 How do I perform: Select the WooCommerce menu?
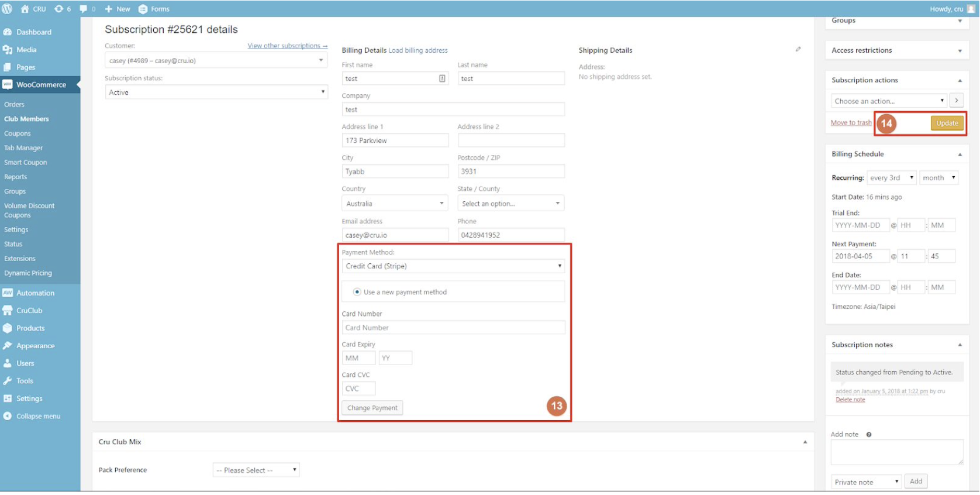[x=40, y=85]
